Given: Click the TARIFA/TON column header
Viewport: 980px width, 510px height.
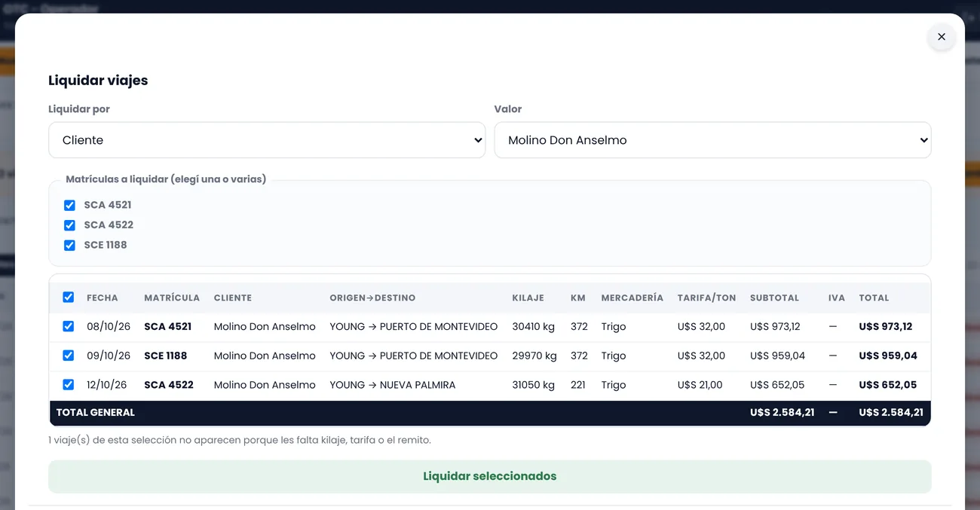Looking at the screenshot, I should [x=706, y=298].
